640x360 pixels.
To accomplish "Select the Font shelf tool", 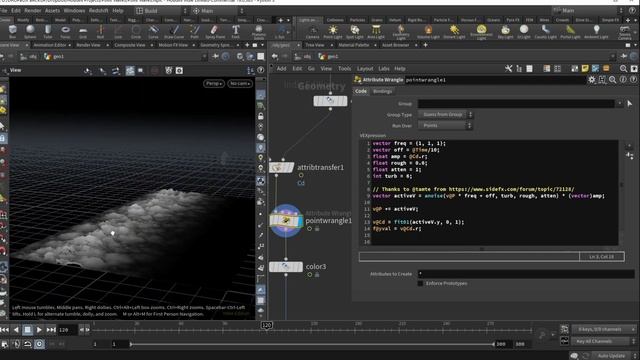I will point(236,31).
